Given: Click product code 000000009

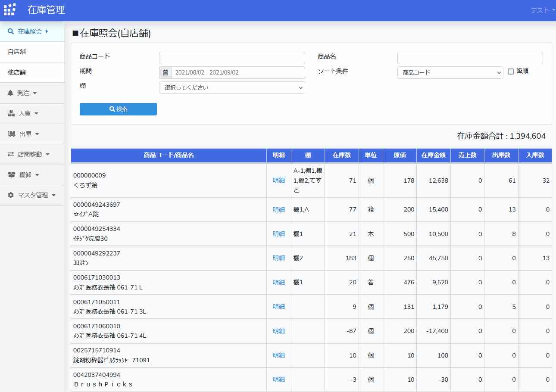Looking at the screenshot, I should tap(89, 175).
